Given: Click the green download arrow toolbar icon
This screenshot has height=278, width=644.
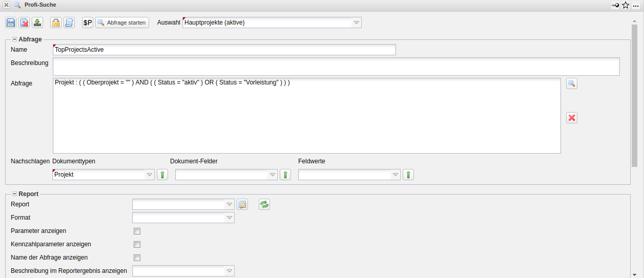Looking at the screenshot, I should [37, 23].
